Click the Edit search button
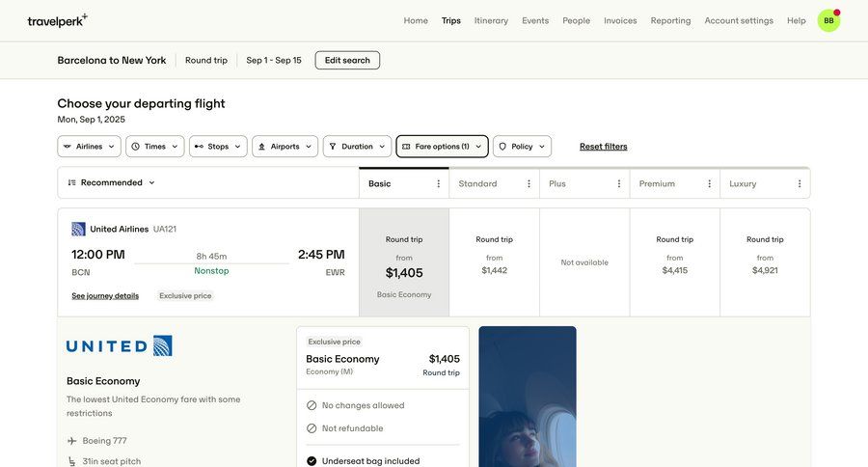868x467 pixels. click(347, 60)
